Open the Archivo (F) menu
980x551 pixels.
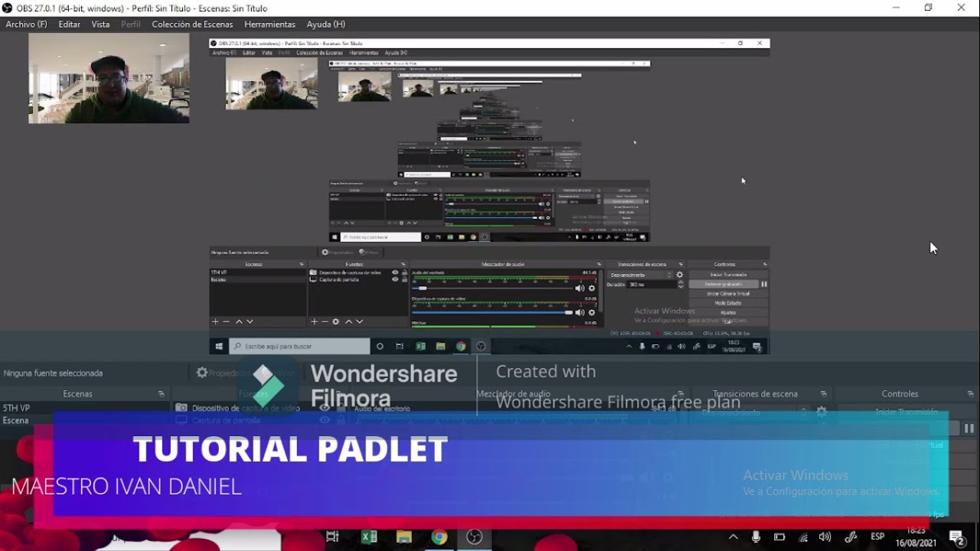click(x=26, y=24)
